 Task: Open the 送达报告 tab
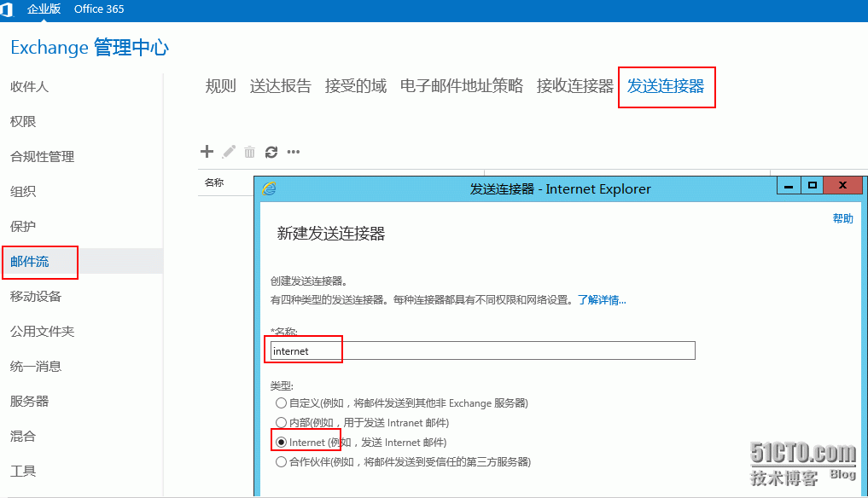click(x=281, y=86)
